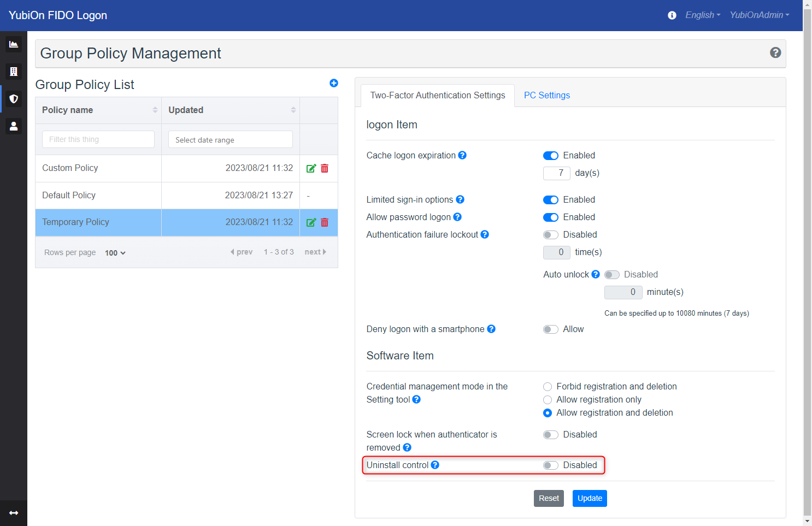This screenshot has height=526, width=812.
Task: Click Custom Policy date 2023/08/21 11:32
Action: [x=259, y=168]
